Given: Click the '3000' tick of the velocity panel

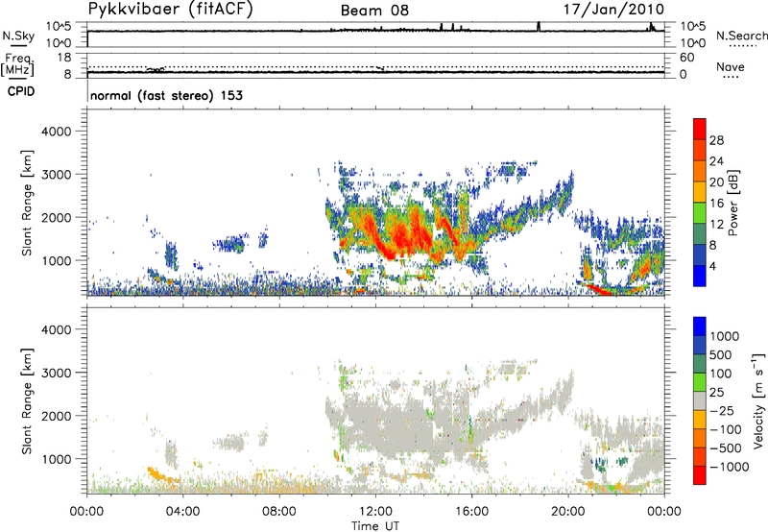Looking at the screenshot, I should [x=57, y=373].
